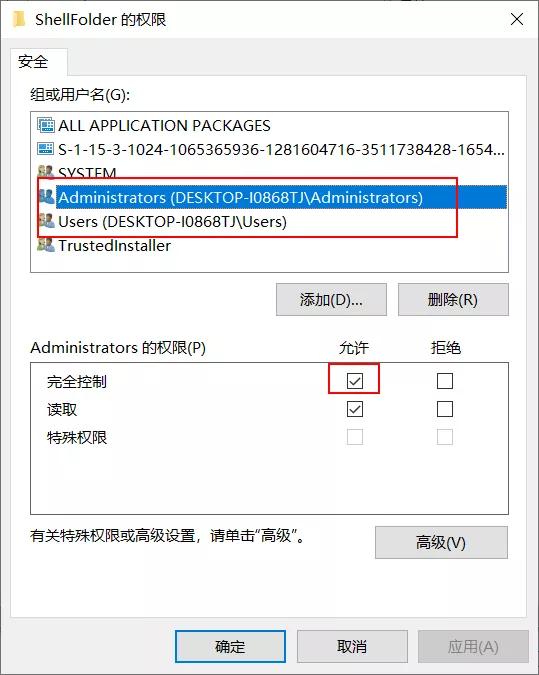Click the S-1-15-3-1024 SID entry icon
539x675 pixels.
[46, 149]
